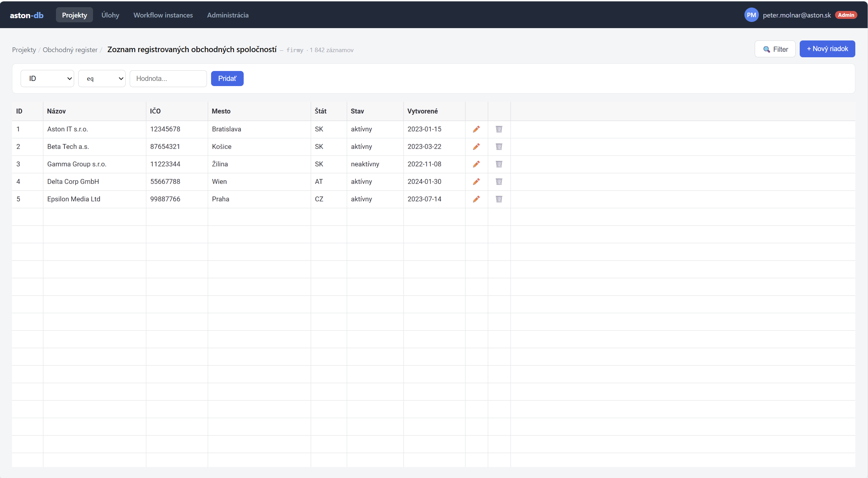Switch to Úlohy in navigation
Screen dimensions: 868x478
pyautogui.click(x=110, y=15)
